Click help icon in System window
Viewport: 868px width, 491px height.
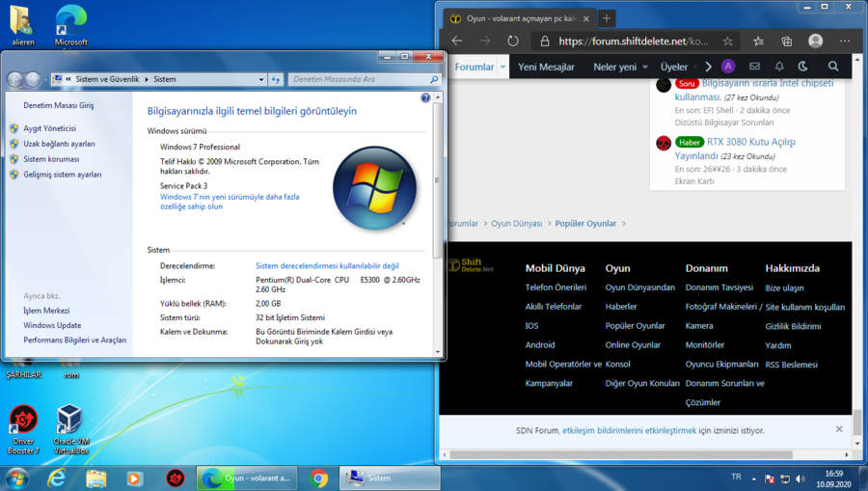pos(425,98)
